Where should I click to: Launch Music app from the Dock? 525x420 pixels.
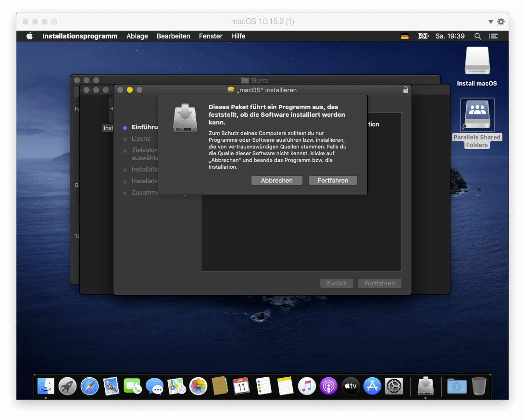tap(307, 386)
